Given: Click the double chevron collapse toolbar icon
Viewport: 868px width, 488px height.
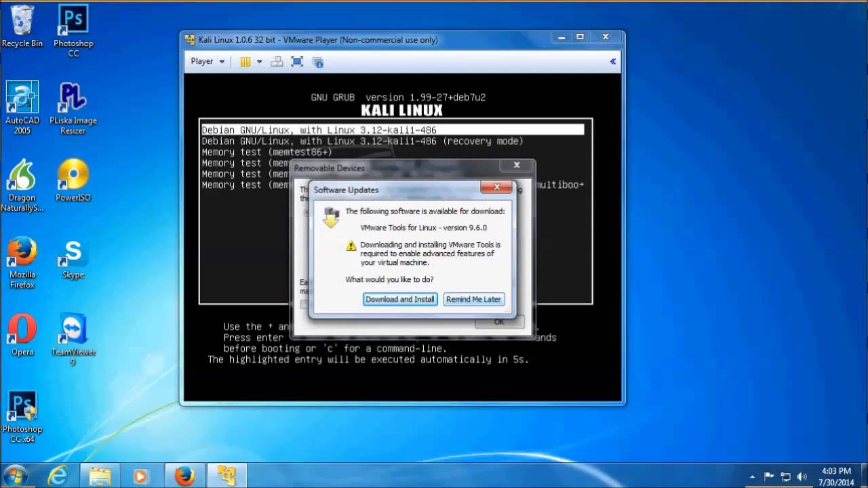Looking at the screenshot, I should pyautogui.click(x=612, y=61).
